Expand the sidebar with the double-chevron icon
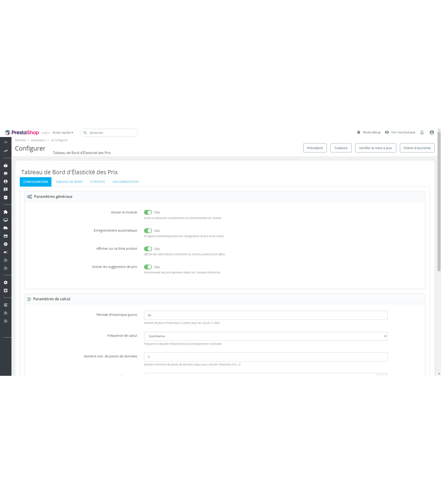The width and height of the screenshot is (441, 504). pos(6,142)
